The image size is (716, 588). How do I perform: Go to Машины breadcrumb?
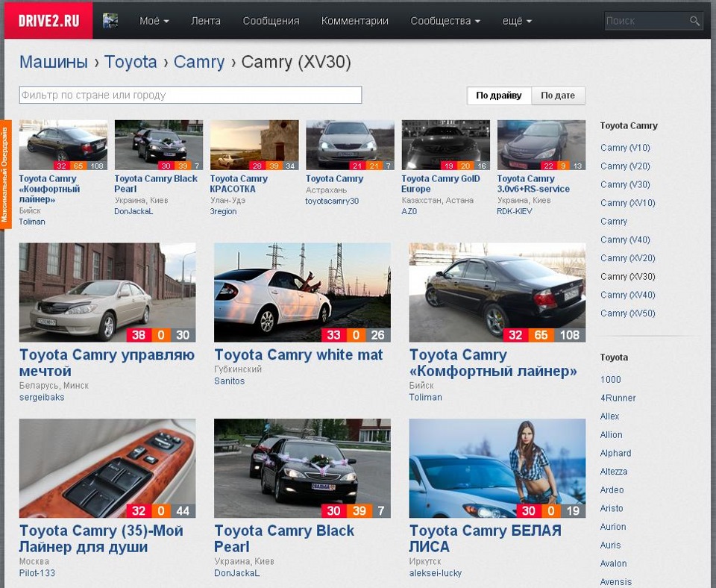[54, 62]
